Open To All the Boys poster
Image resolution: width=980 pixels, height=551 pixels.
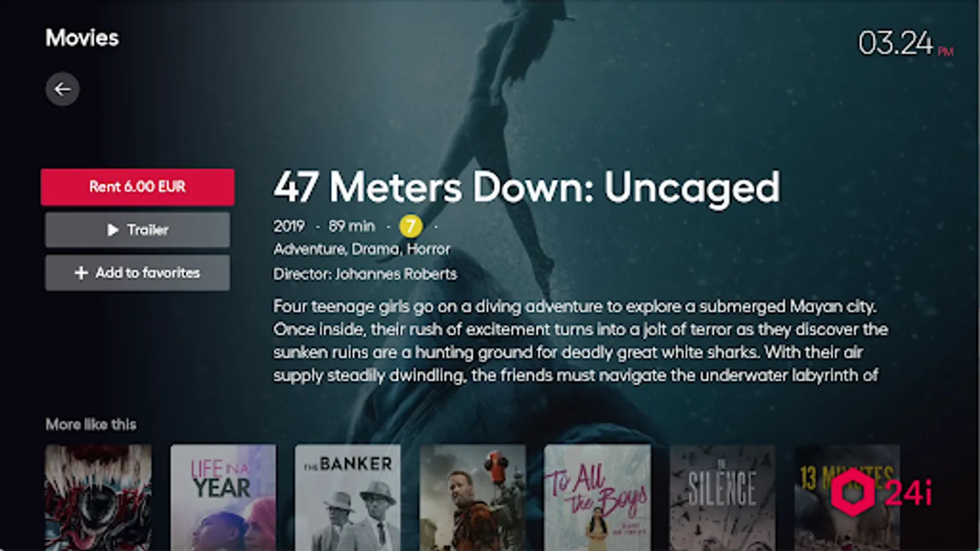(x=598, y=498)
